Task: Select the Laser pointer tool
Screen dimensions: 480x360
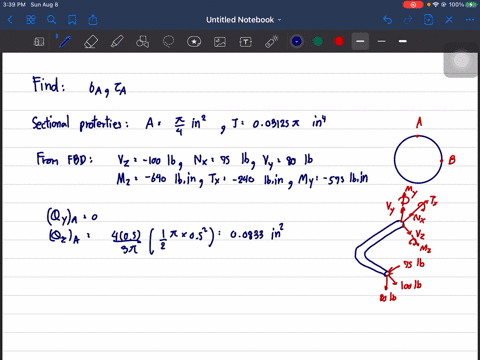Action: [272, 42]
